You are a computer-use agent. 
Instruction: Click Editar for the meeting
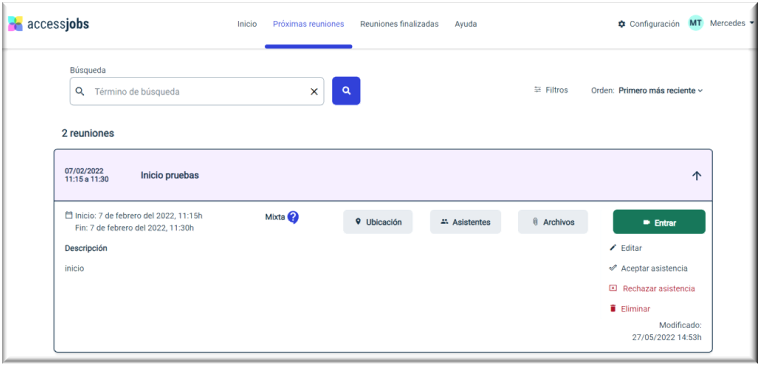click(x=626, y=248)
